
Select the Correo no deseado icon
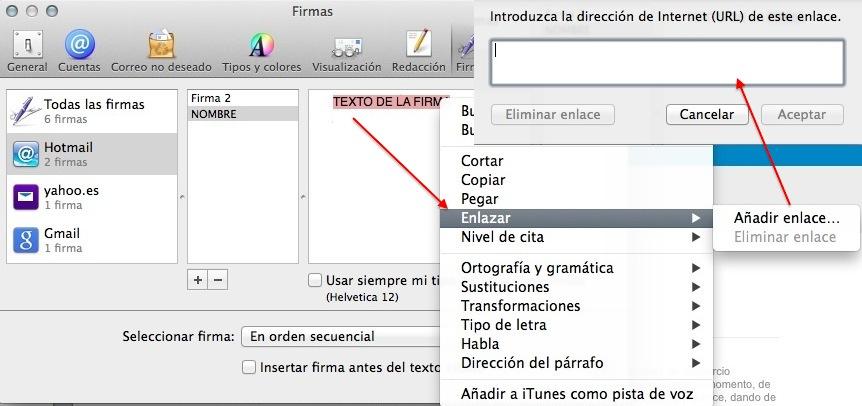click(162, 48)
